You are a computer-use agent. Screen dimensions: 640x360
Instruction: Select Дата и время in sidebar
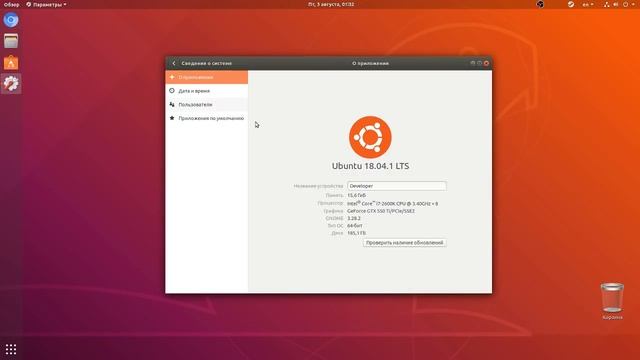click(x=207, y=91)
